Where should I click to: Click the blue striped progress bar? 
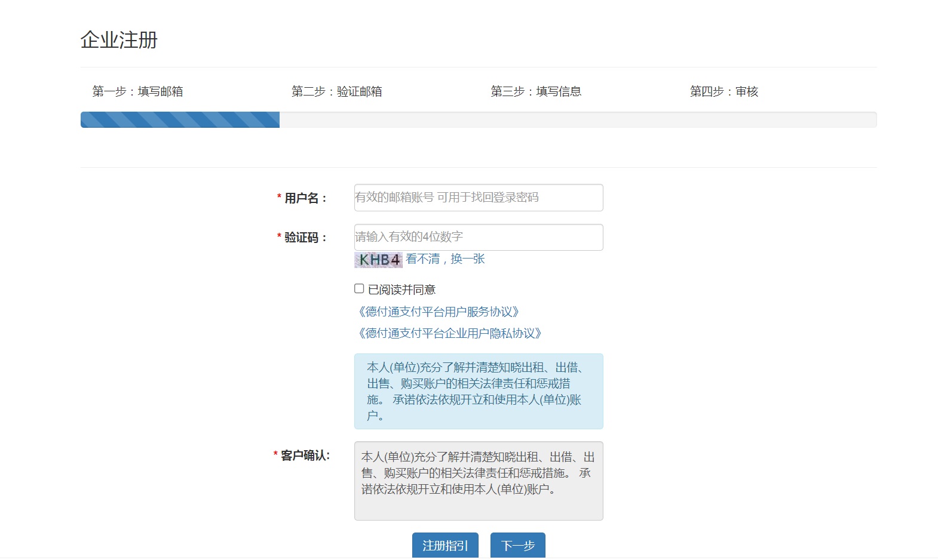[x=180, y=119]
